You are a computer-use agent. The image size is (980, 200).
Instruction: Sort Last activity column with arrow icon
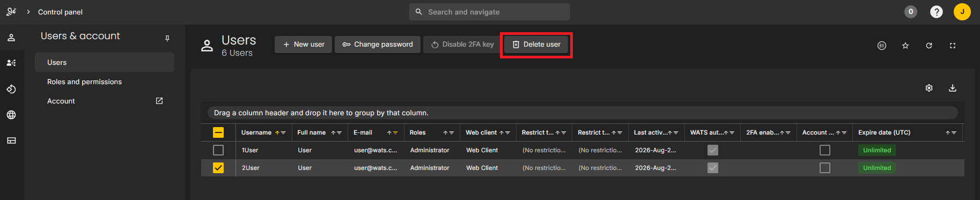669,133
